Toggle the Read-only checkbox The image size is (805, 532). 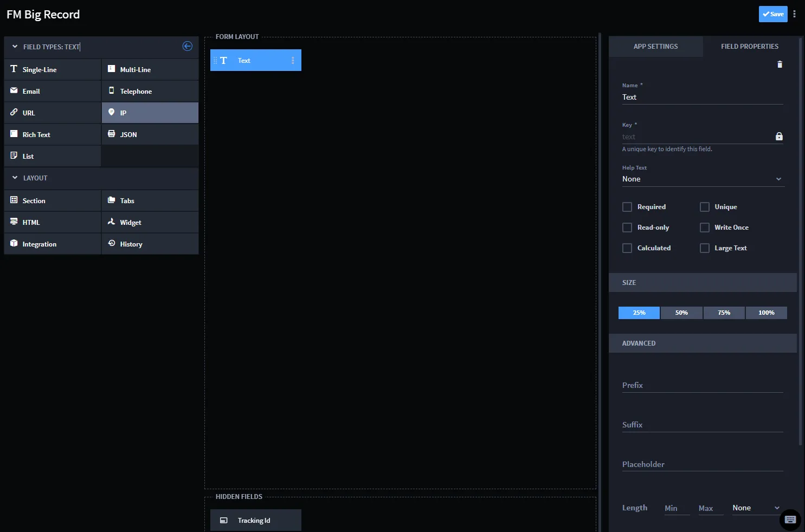627,228
